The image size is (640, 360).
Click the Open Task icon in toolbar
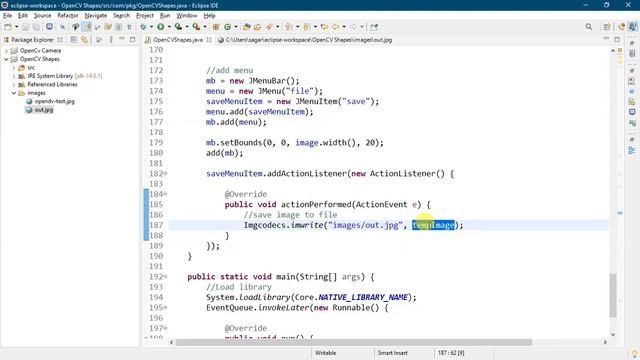[257, 27]
